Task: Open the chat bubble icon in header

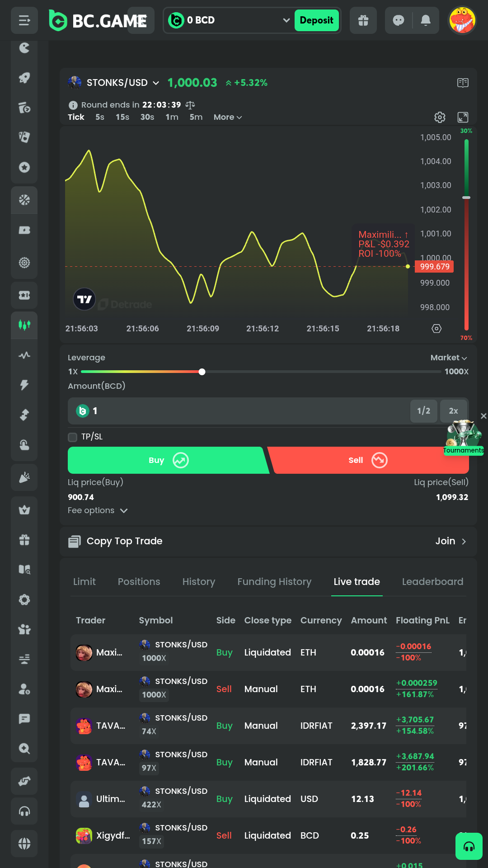Action: click(x=399, y=20)
